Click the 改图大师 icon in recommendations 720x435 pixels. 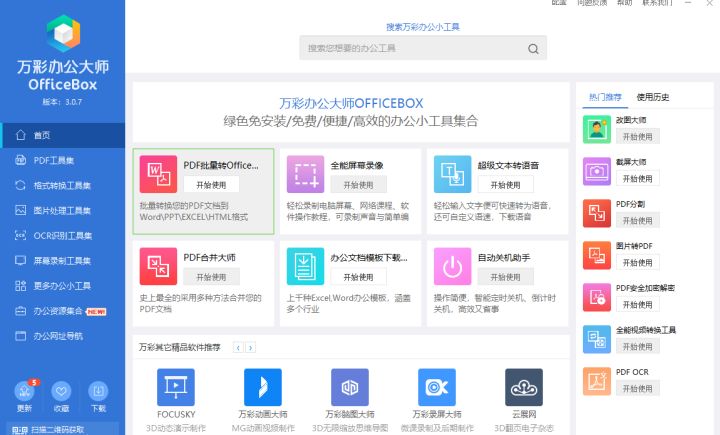click(x=596, y=130)
